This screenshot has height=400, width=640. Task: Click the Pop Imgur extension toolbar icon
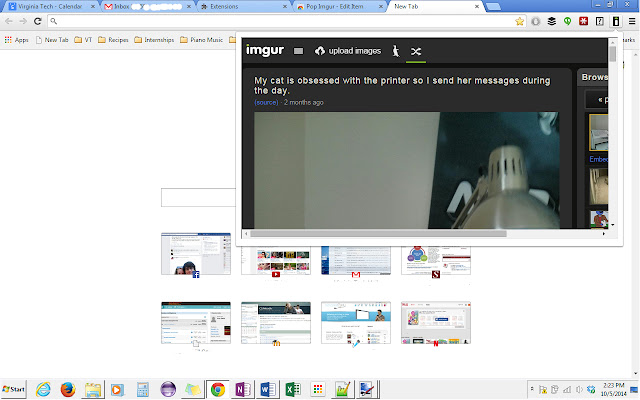616,21
